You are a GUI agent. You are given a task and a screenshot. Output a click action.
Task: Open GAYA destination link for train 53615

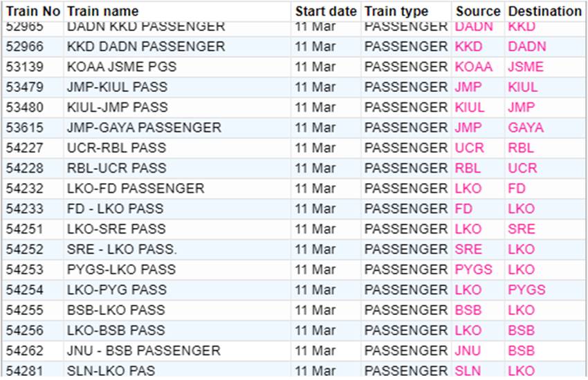click(x=525, y=128)
